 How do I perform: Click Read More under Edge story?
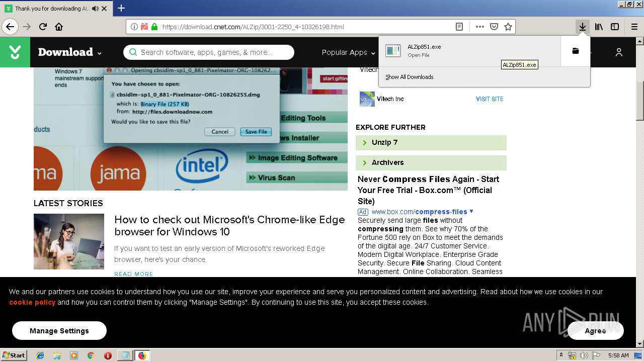click(x=134, y=274)
